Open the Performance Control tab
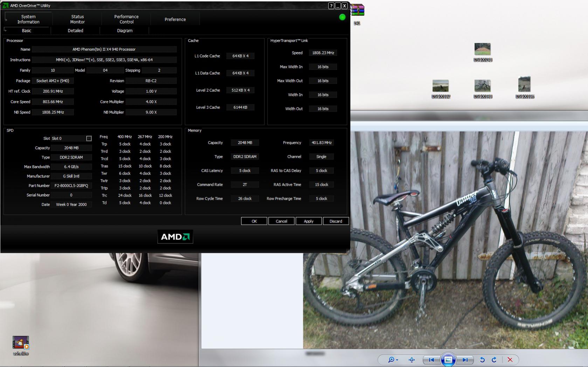 126,19
